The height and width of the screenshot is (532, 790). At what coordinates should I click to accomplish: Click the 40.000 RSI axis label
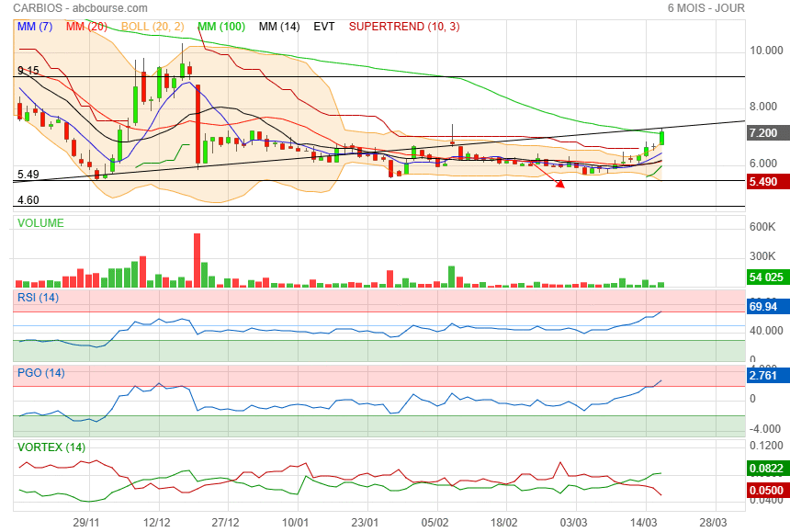coord(766,331)
